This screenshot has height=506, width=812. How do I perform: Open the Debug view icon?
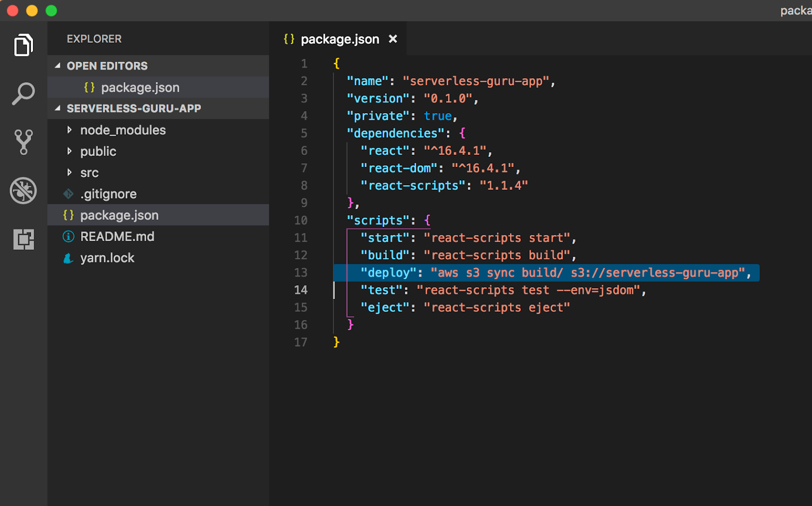23,190
